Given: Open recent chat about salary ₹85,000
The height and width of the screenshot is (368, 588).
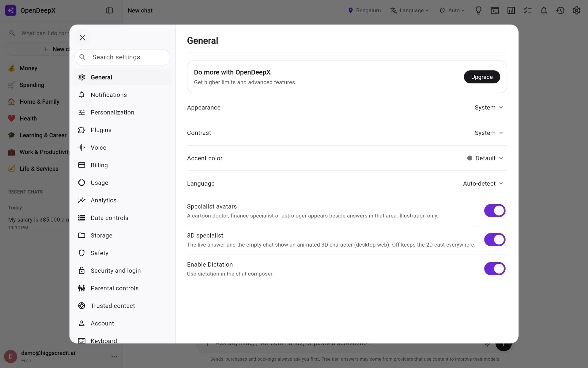Looking at the screenshot, I should [x=38, y=224].
